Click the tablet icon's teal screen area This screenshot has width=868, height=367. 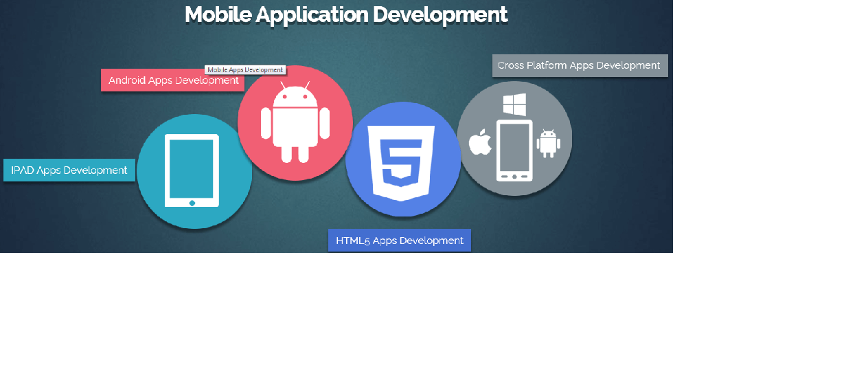click(192, 168)
